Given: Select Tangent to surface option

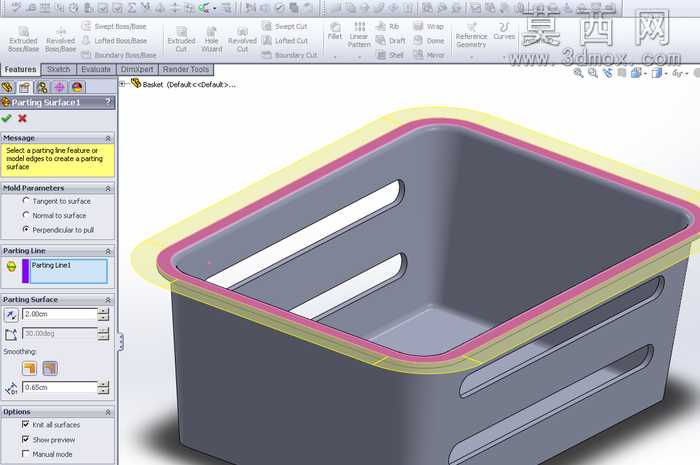Looking at the screenshot, I should click(26, 201).
